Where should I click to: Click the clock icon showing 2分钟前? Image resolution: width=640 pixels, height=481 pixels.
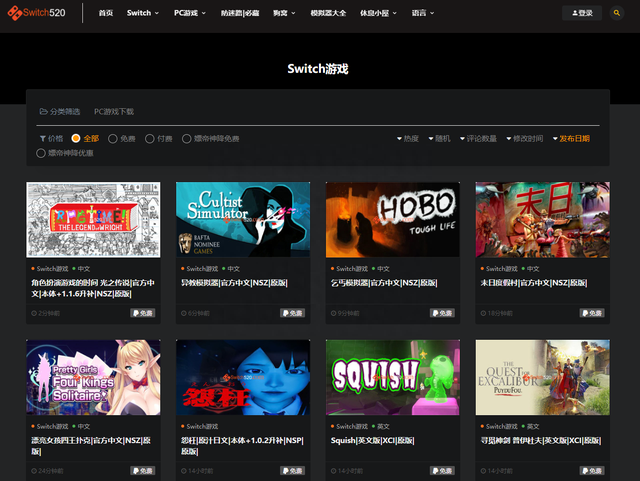[x=34, y=313]
